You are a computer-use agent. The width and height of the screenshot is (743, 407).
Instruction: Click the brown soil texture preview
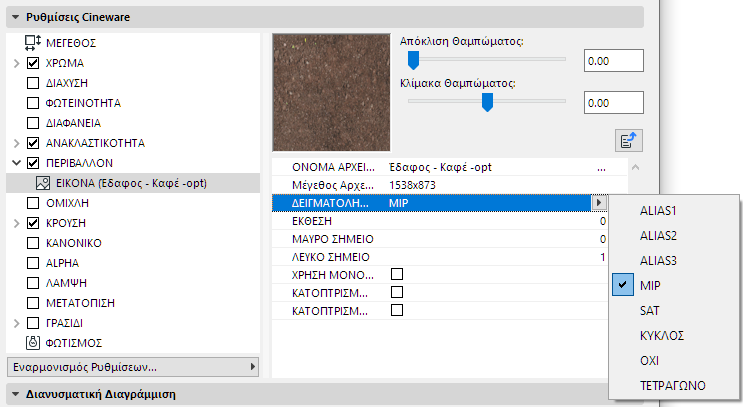331,92
